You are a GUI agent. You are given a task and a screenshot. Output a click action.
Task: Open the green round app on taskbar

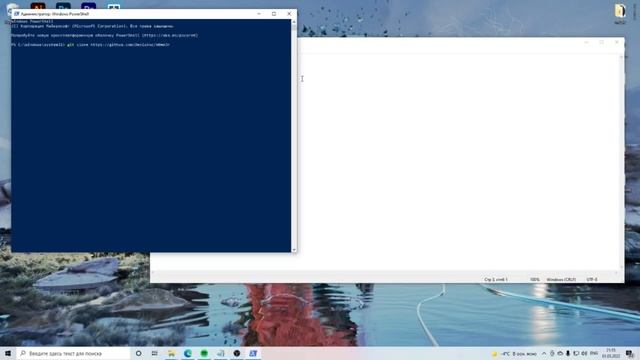204,353
